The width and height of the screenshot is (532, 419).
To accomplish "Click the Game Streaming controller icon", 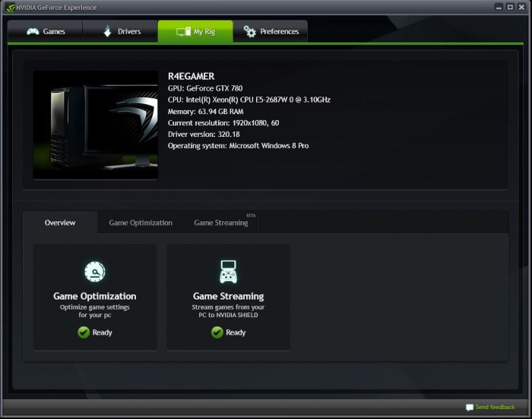I will tap(228, 271).
